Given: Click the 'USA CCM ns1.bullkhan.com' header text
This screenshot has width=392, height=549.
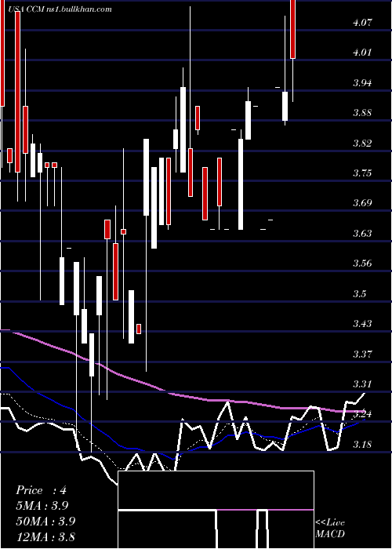Looking at the screenshot, I should coord(59,9).
